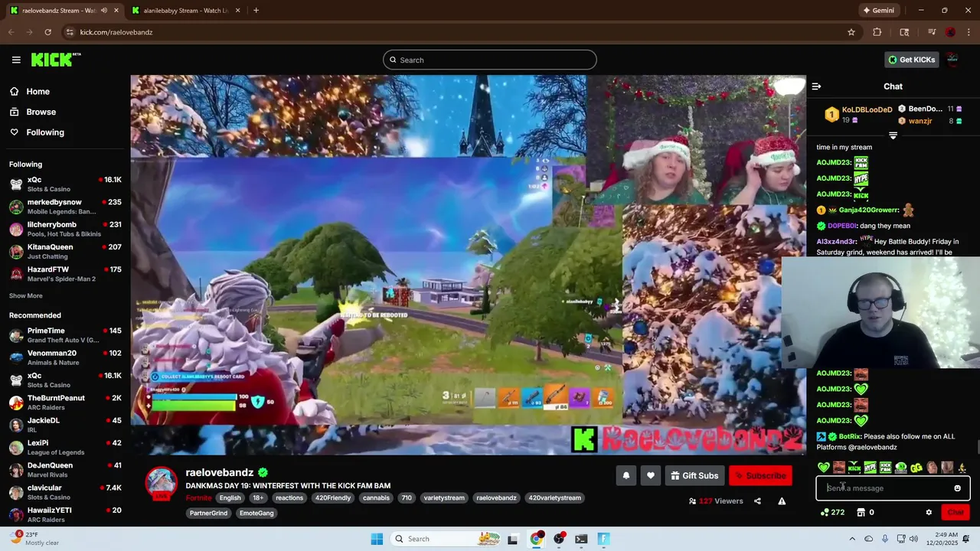Insert the green alien emote
Image resolution: width=980 pixels, height=551 pixels.
pyautogui.click(x=901, y=468)
